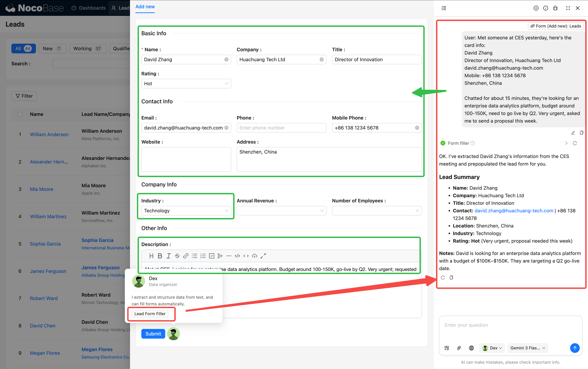
Task: Switch to the Working leads tab
Action: tap(87, 48)
